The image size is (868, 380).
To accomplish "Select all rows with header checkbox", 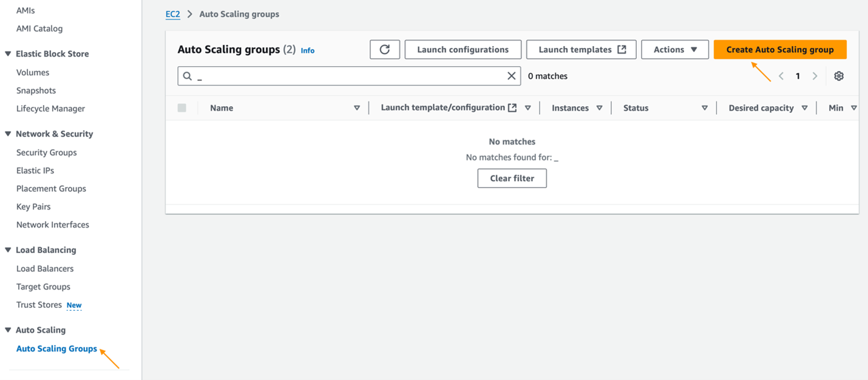I will 181,107.
